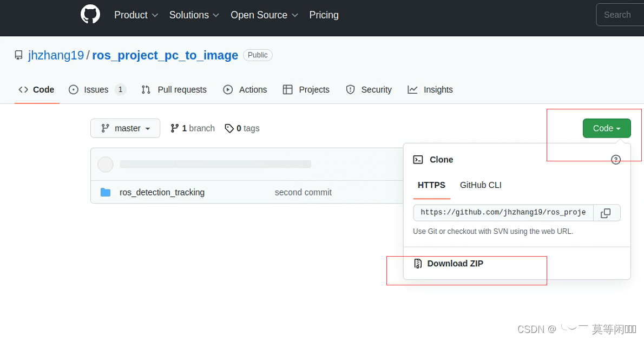
Task: Focus the Search input field
Action: [620, 15]
